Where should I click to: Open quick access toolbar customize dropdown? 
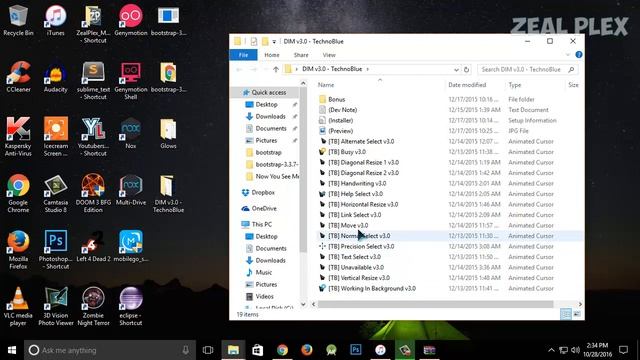[274, 41]
